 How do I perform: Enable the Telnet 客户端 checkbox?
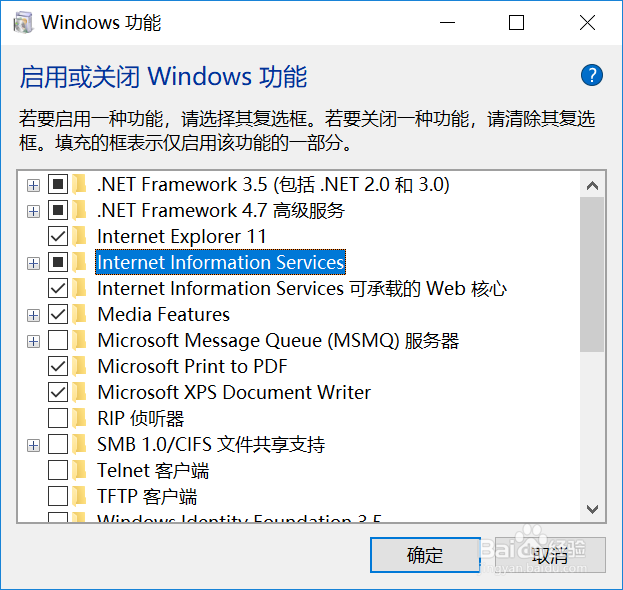click(x=58, y=470)
